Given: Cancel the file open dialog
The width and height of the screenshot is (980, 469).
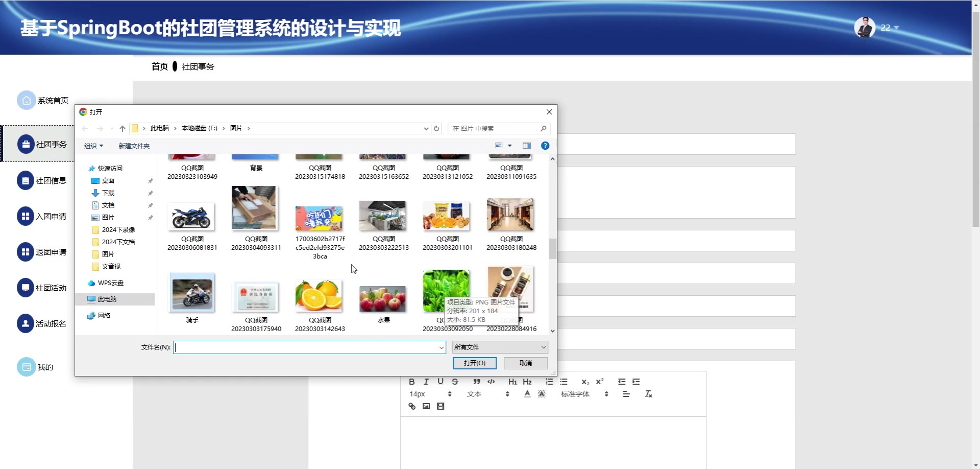Looking at the screenshot, I should point(526,363).
